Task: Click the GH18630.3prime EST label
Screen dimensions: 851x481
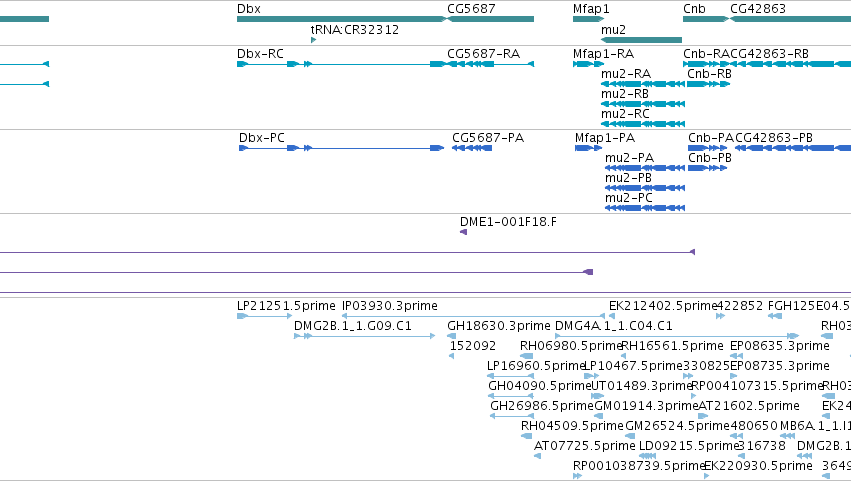Action: click(x=499, y=326)
